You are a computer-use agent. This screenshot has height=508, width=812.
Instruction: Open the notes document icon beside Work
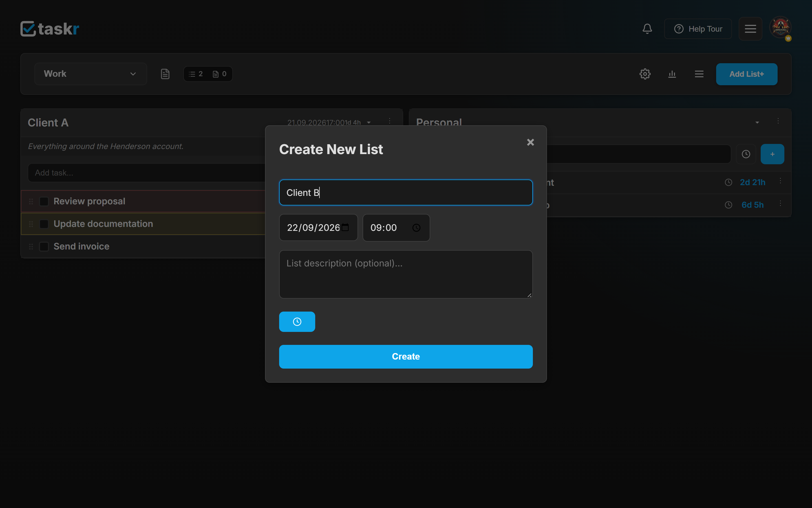[165, 74]
